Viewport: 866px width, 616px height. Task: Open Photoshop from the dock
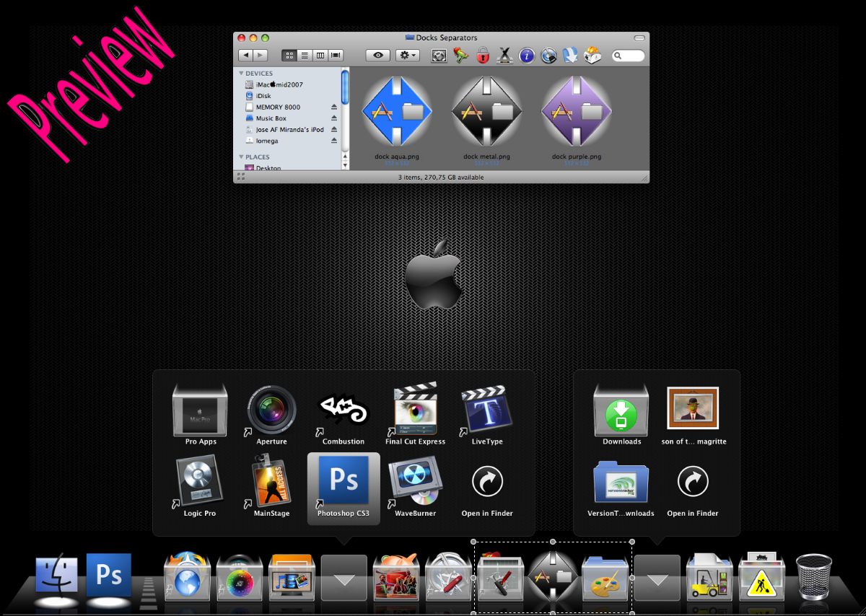click(109, 575)
